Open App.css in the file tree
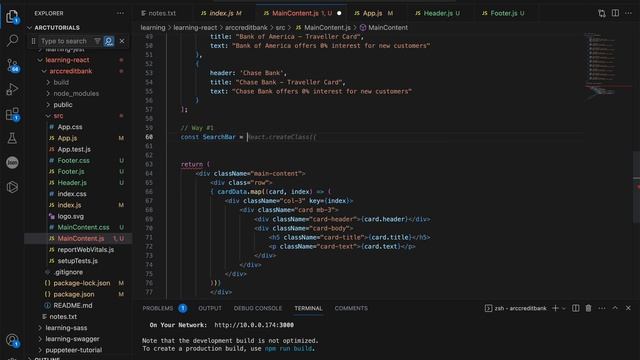 [x=70, y=127]
